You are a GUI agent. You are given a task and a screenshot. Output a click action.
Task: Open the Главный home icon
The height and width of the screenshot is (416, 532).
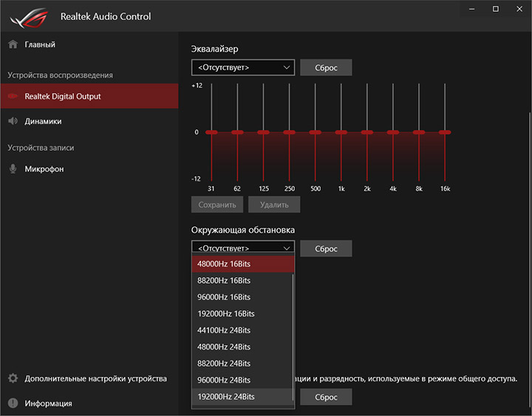coord(13,44)
